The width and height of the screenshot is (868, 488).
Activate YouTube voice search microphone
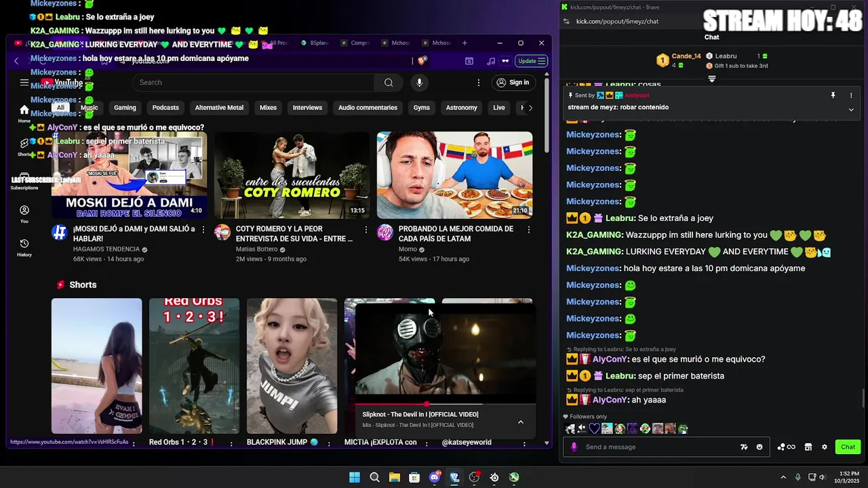419,83
